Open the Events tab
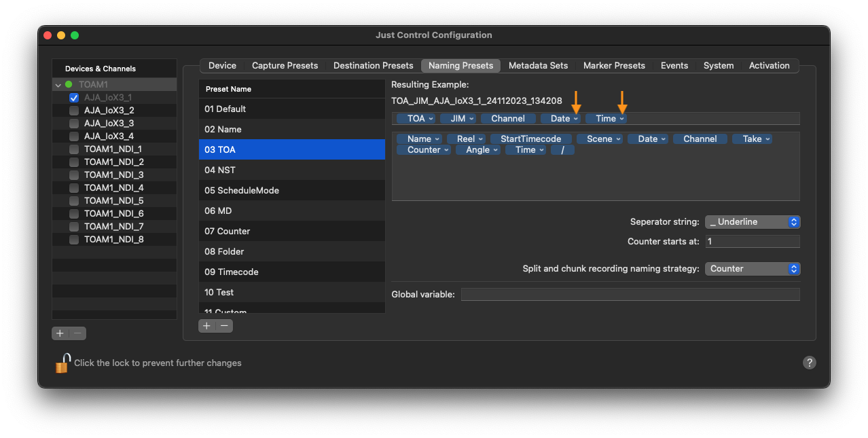868x438 pixels. (674, 66)
